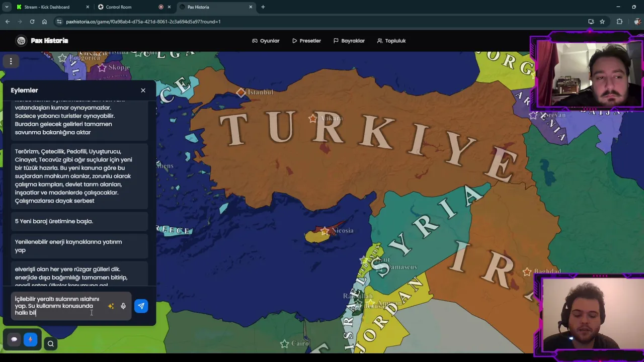The height and width of the screenshot is (362, 644).
Task: Open the Bayraklar menu
Action: click(x=349, y=41)
